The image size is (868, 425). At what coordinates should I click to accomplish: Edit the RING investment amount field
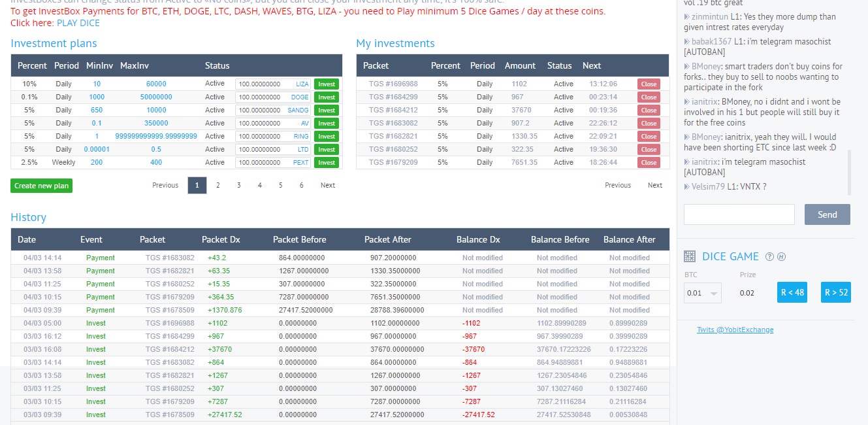click(x=273, y=136)
